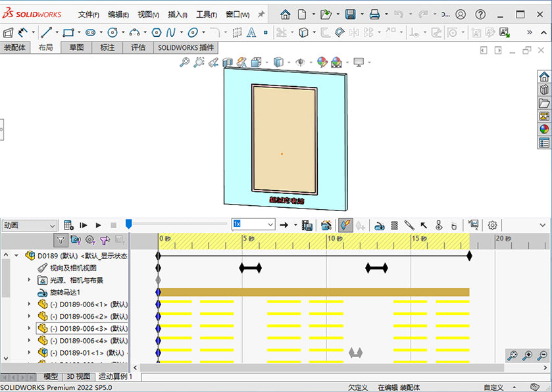Add a Motor to the study

click(x=379, y=226)
